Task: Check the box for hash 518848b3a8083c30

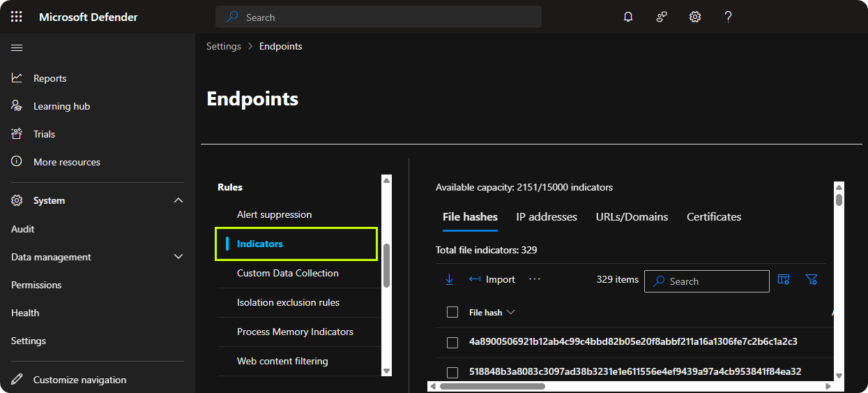Action: click(x=452, y=372)
